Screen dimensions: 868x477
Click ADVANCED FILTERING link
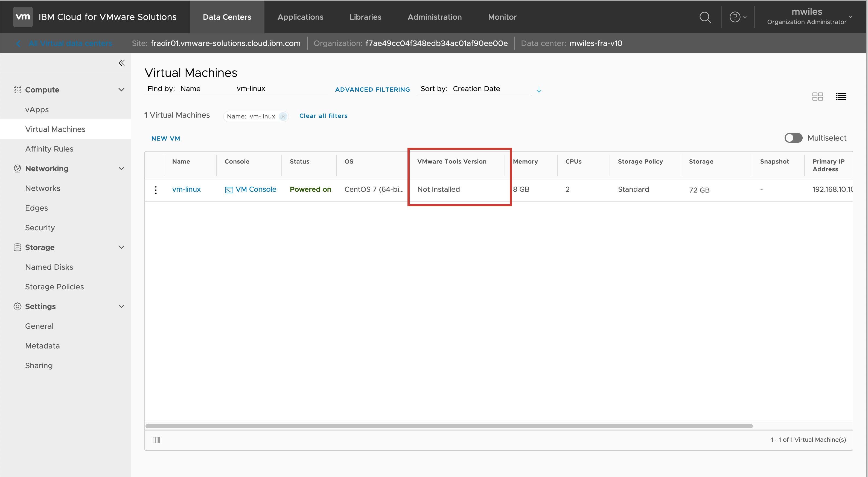[372, 90]
